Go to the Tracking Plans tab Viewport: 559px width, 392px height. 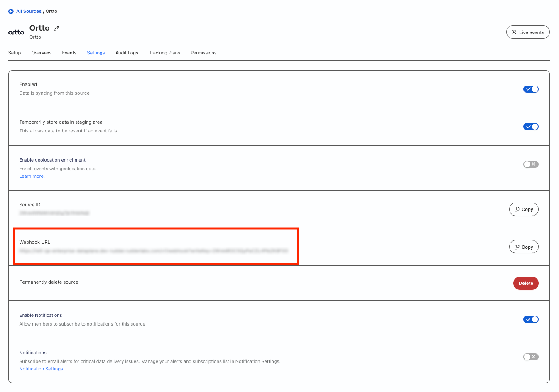pyautogui.click(x=164, y=53)
